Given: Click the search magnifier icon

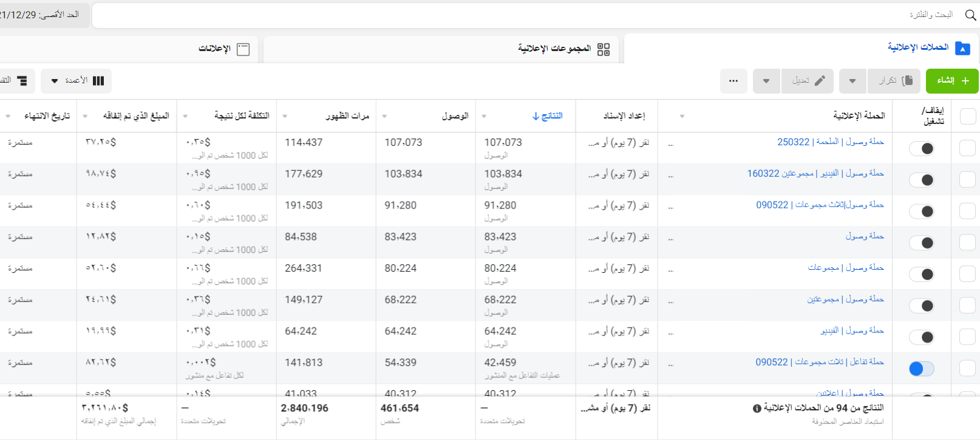Looking at the screenshot, I should [970, 15].
